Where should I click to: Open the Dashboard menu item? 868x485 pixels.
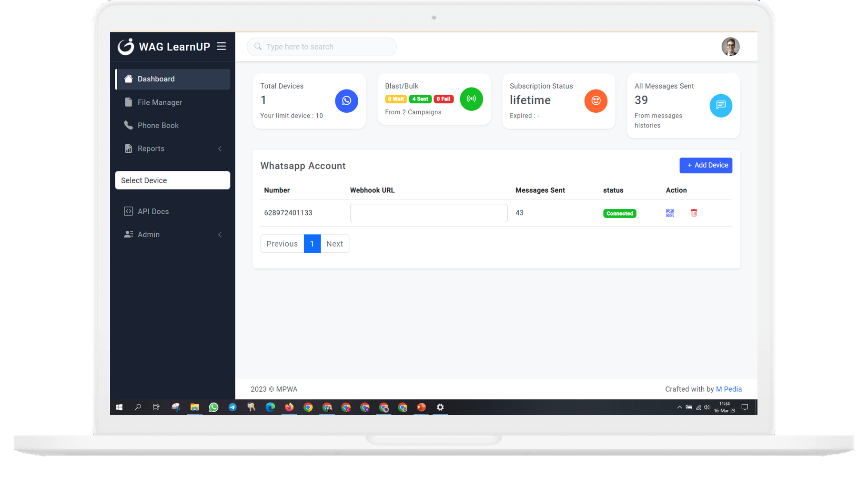click(x=156, y=79)
